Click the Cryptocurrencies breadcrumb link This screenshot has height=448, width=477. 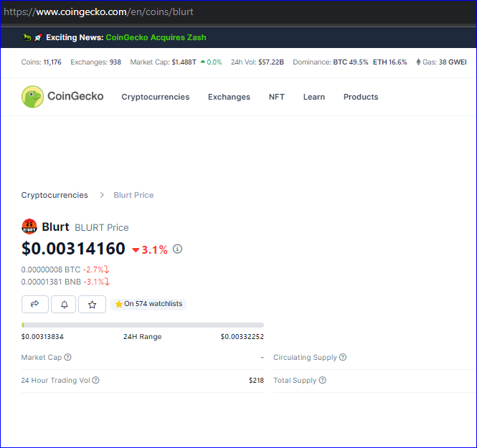coord(55,195)
